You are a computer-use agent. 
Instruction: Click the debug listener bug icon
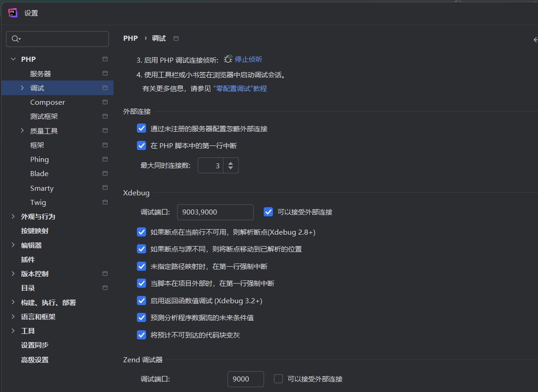point(228,59)
